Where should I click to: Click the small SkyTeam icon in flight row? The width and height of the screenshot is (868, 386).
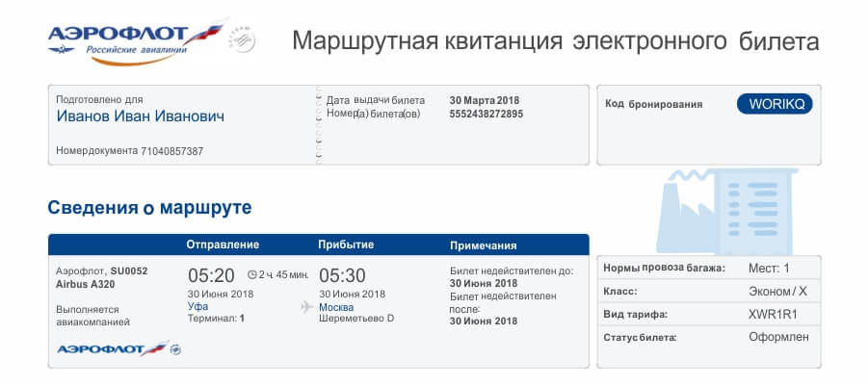click(x=176, y=349)
